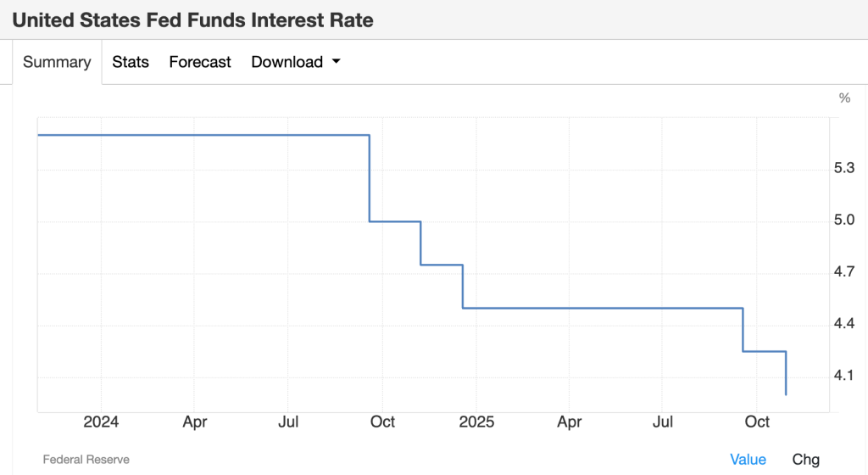Open the Stats tab

pyautogui.click(x=131, y=62)
